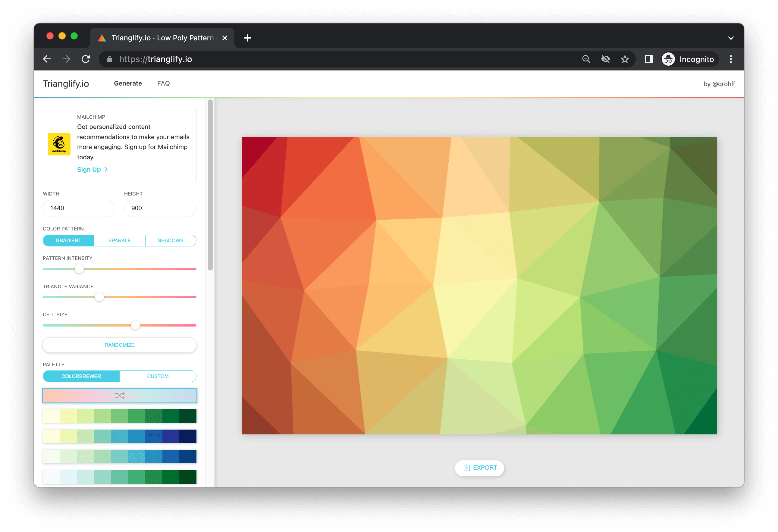Expand the FAQ navigation menu
The image size is (778, 532).
point(163,83)
